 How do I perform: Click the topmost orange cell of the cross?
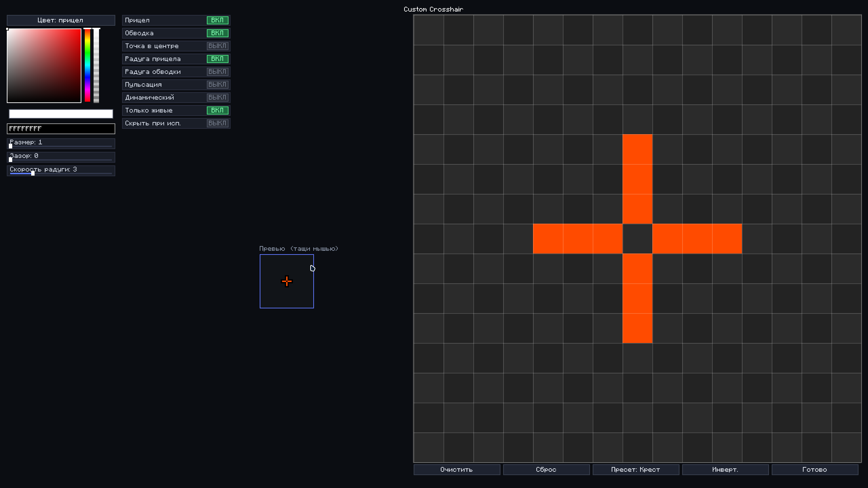pos(637,149)
